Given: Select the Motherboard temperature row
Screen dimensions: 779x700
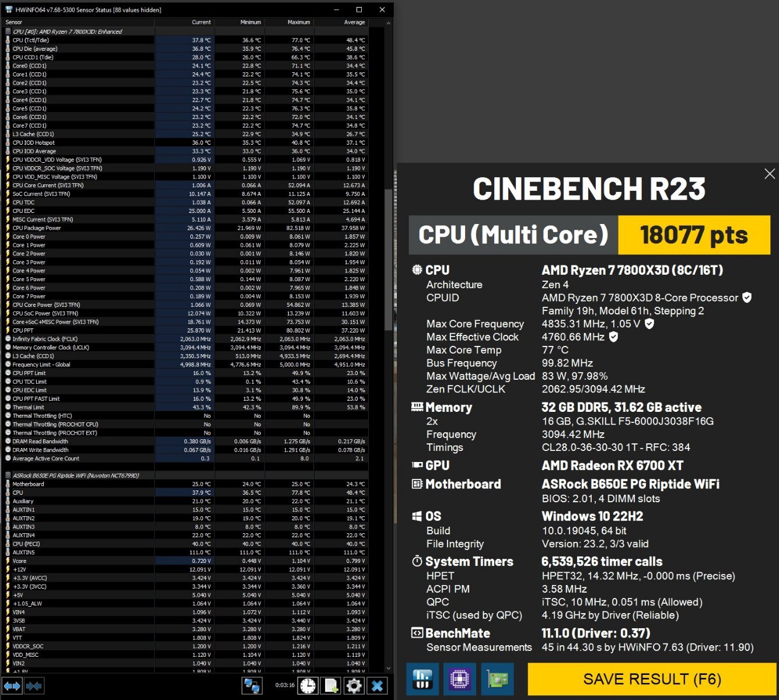Looking at the screenshot, I should pyautogui.click(x=186, y=484).
